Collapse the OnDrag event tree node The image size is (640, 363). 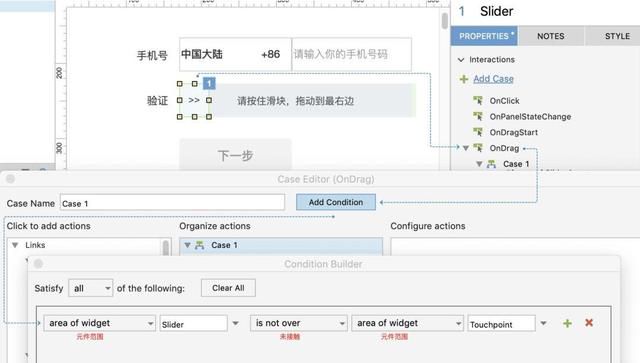pos(466,148)
